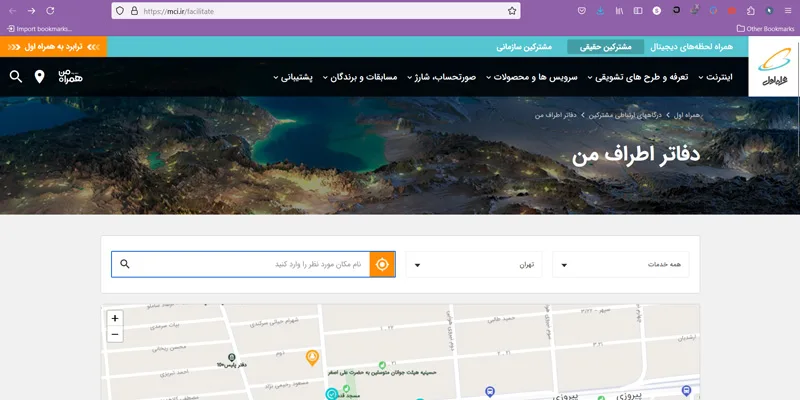Click the shield tracking protection icon

120,11
